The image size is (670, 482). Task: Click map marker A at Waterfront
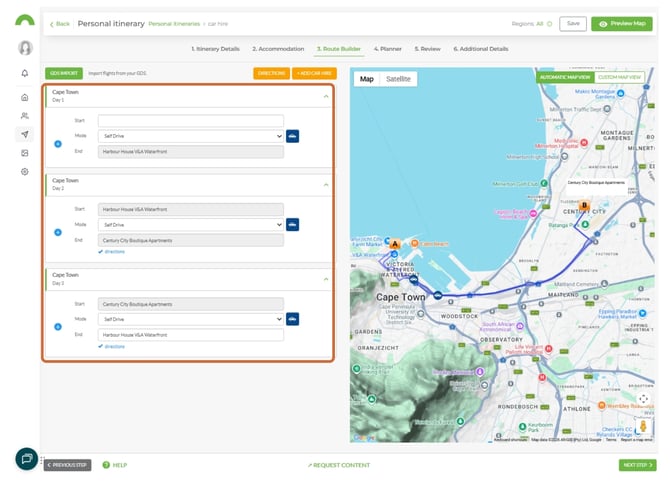(x=395, y=244)
